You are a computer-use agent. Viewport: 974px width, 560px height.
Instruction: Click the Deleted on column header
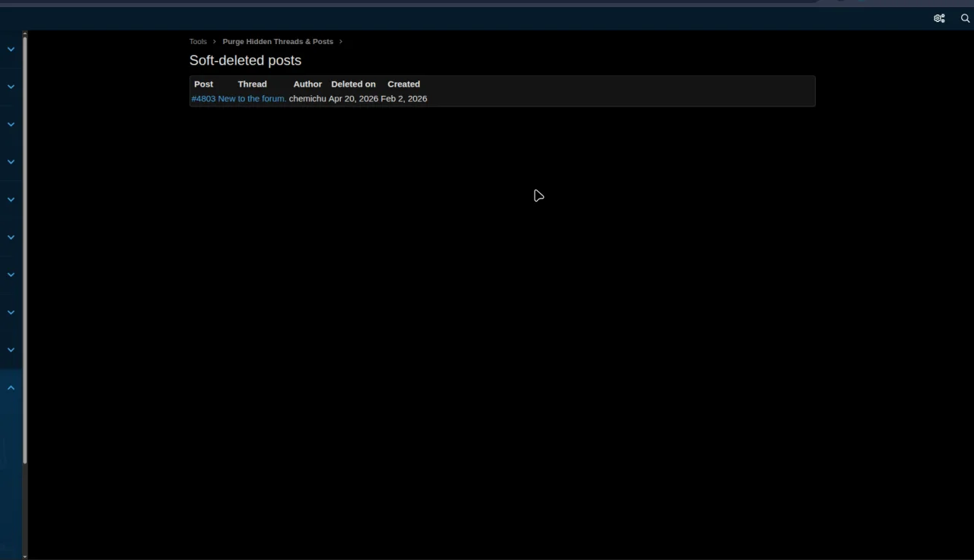tap(353, 84)
